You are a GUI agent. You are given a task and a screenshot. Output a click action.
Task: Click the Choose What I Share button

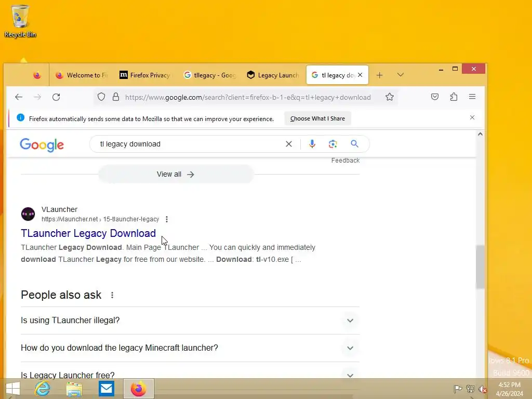coord(317,118)
